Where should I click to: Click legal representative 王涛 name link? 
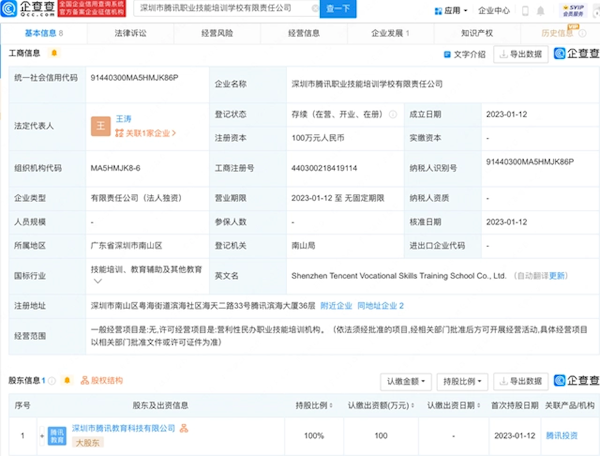pos(124,119)
